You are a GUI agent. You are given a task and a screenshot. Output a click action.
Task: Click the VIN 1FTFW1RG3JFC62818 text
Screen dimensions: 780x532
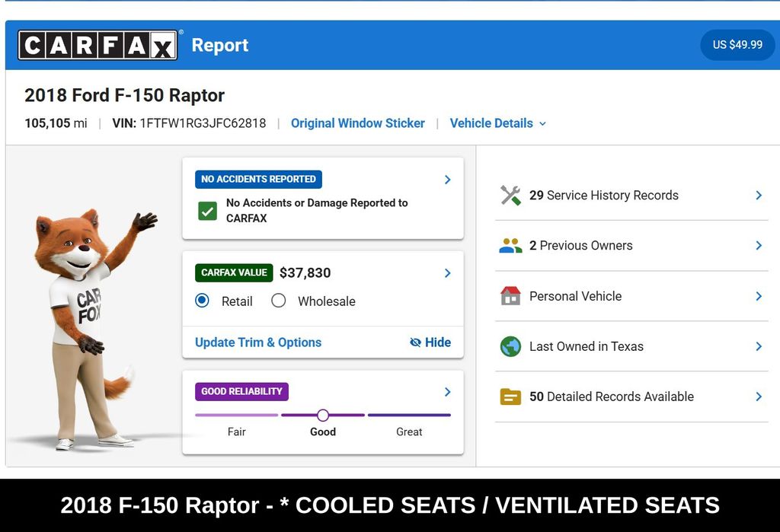(x=189, y=123)
